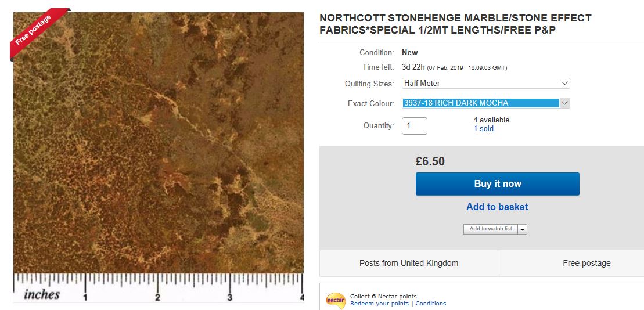Open the '1 sold' link
This screenshot has width=644, height=310.
point(483,129)
